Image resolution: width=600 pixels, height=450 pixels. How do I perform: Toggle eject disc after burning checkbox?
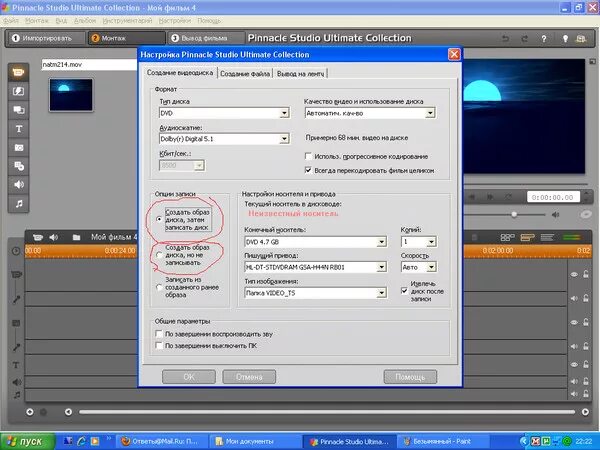(404, 291)
